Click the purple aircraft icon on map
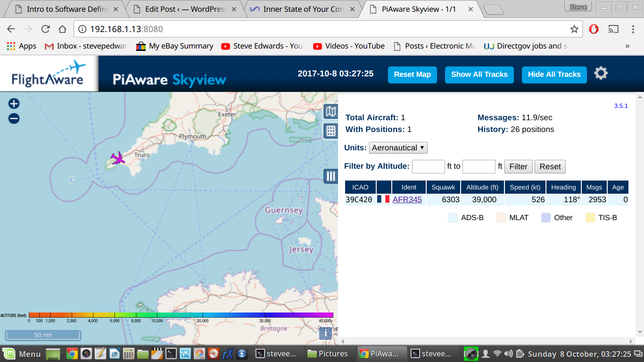This screenshot has width=644, height=362. pyautogui.click(x=117, y=158)
